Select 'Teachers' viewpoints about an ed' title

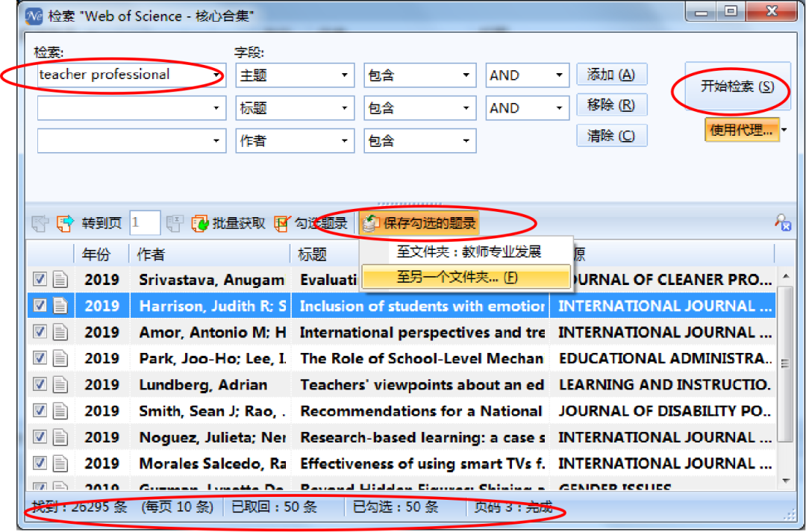click(x=422, y=384)
